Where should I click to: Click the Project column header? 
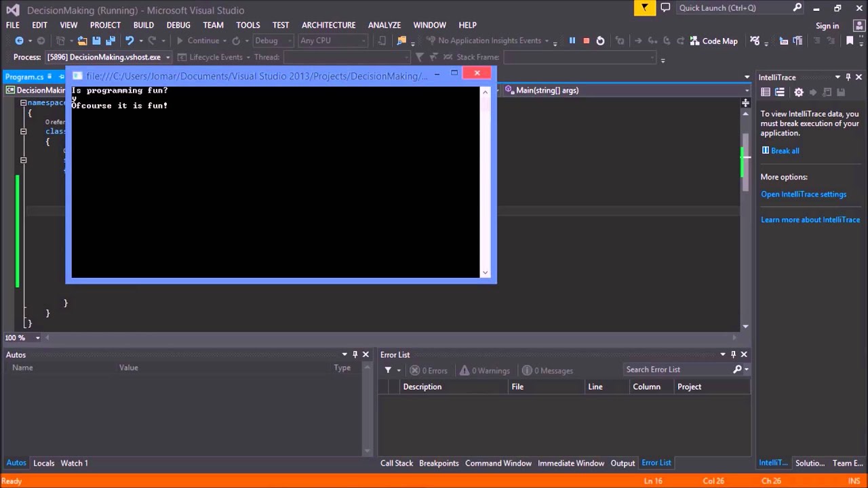pos(712,386)
